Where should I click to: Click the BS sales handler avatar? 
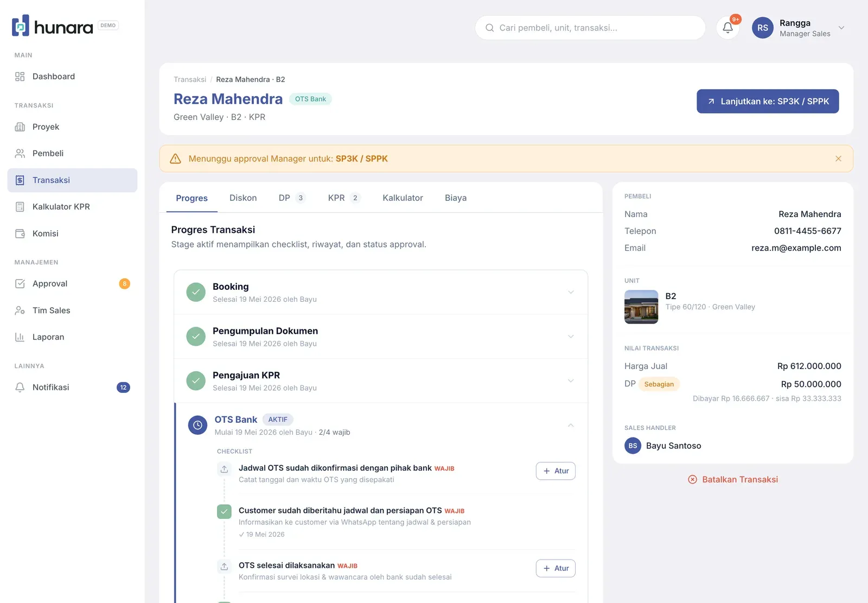coord(633,446)
